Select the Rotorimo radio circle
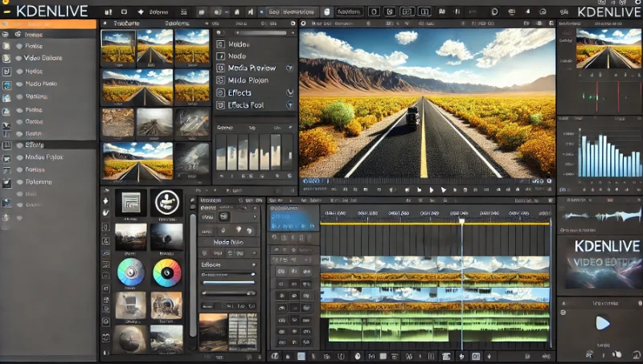The height and width of the screenshot is (364, 643). (19, 182)
